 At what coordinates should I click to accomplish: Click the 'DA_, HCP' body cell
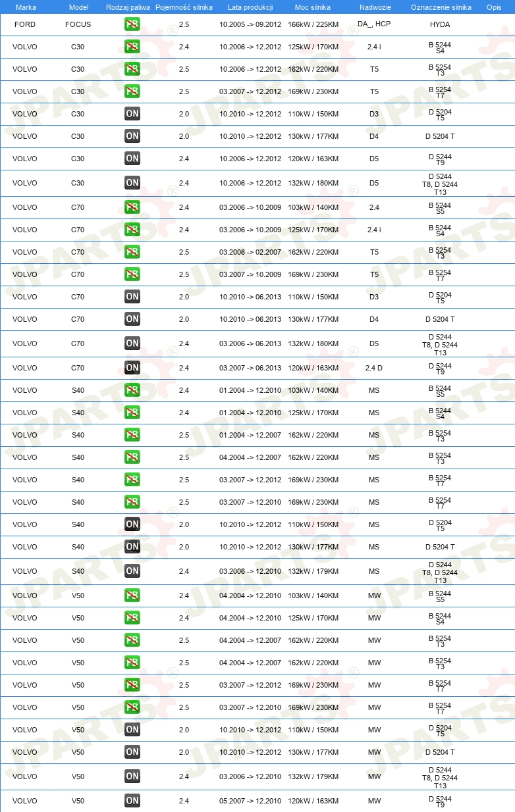pyautogui.click(x=374, y=24)
